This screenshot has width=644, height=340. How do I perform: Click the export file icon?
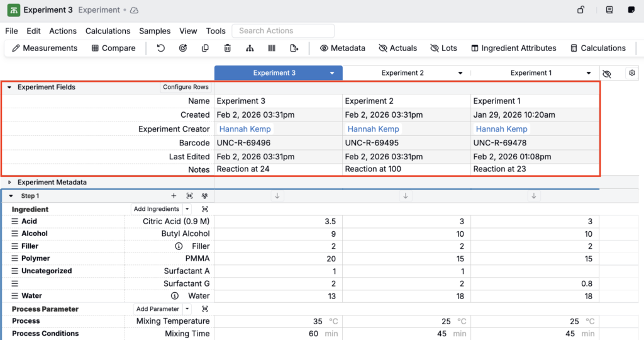[x=294, y=48]
